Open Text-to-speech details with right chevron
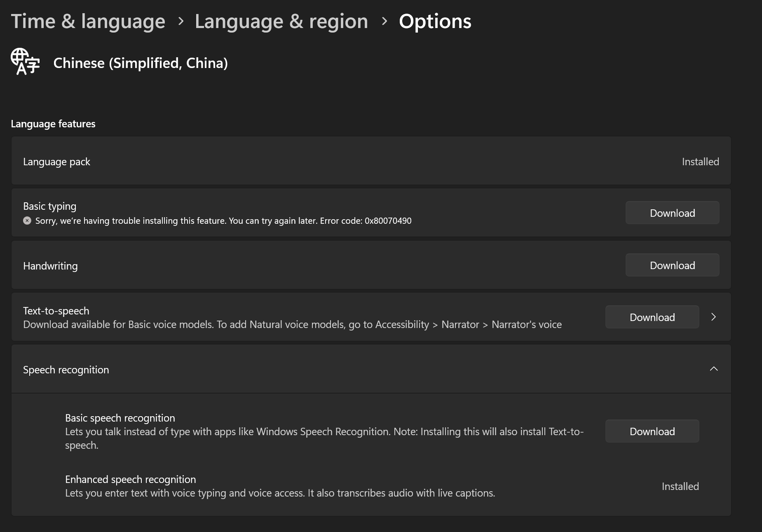 coord(714,317)
